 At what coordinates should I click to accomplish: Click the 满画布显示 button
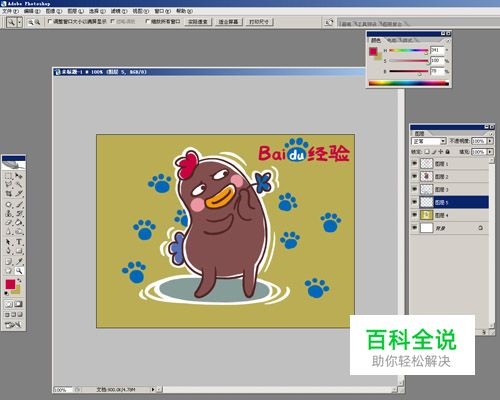point(228,22)
